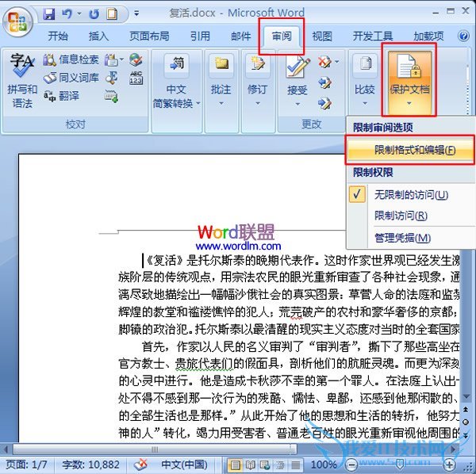Go to the next change
This screenshot has width=476, height=474.
tap(324, 103)
